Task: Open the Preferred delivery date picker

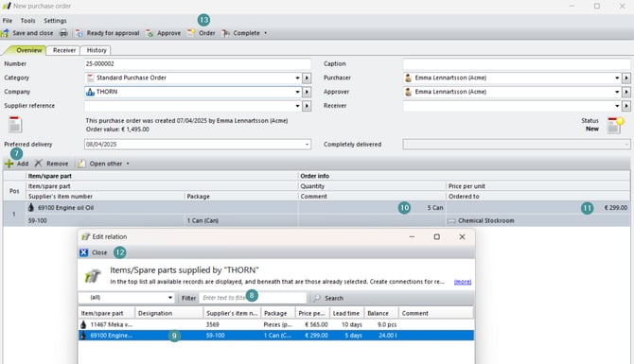Action: [x=307, y=145]
